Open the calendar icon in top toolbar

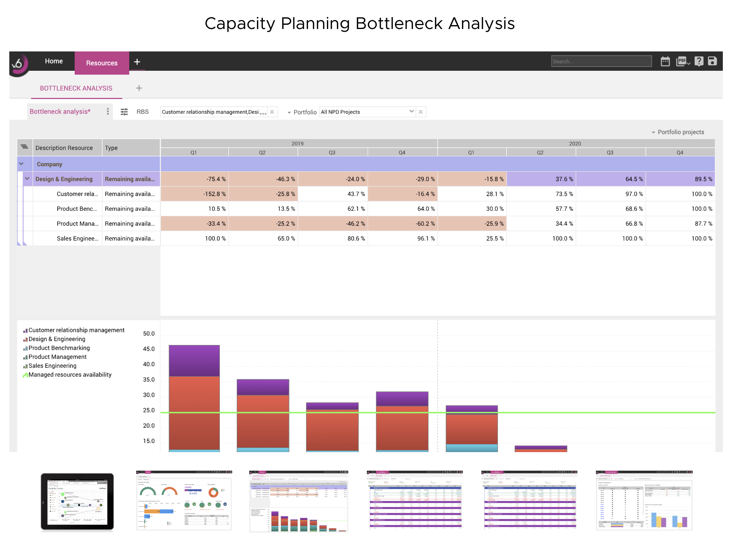pos(665,61)
